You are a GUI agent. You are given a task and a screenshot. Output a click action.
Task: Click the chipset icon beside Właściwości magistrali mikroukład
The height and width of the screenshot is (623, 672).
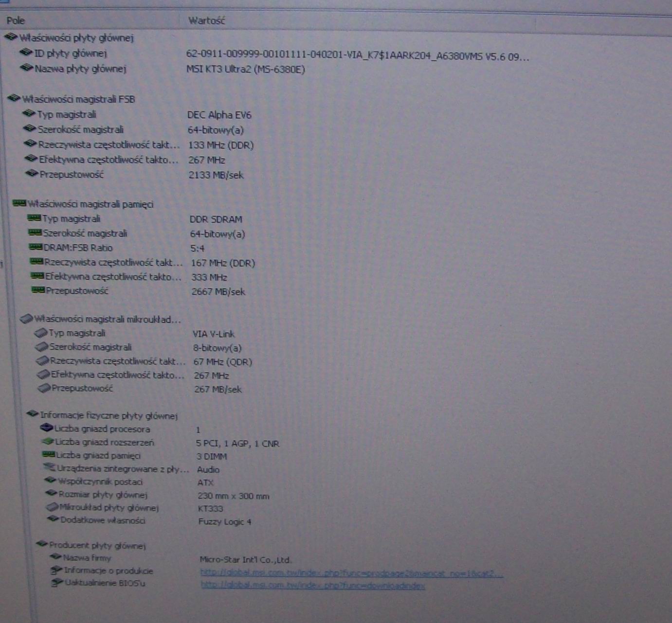pyautogui.click(x=26, y=319)
